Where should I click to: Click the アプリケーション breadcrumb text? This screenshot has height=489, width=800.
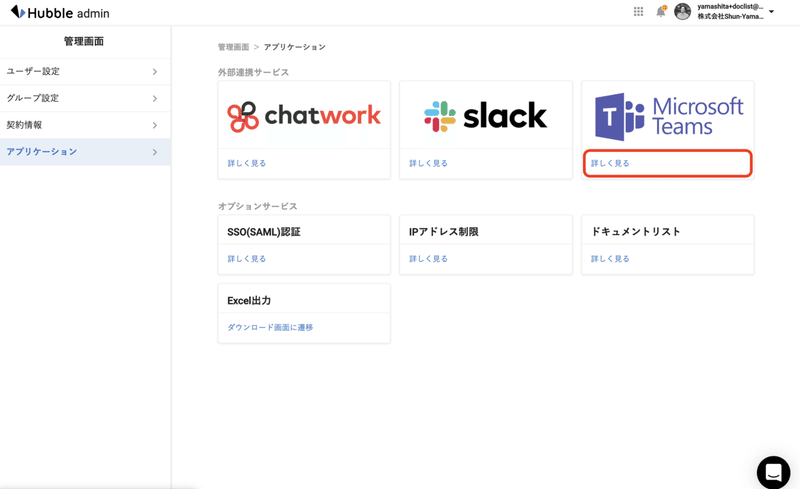click(x=294, y=47)
